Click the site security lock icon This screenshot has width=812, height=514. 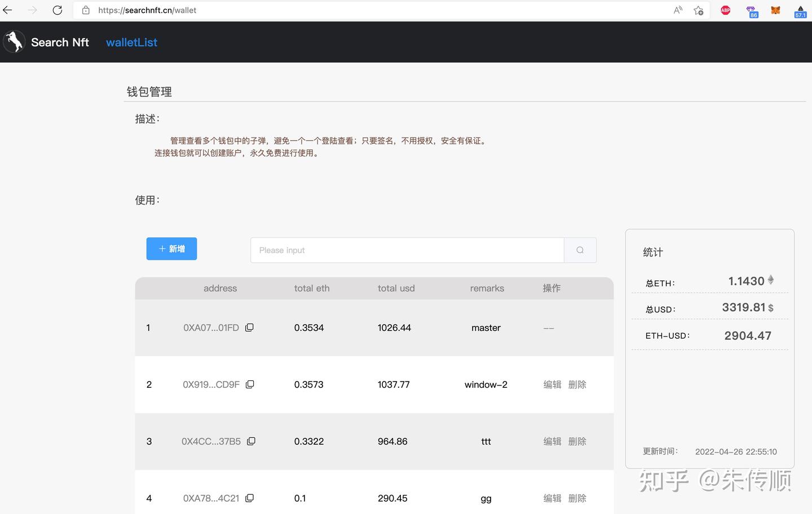click(85, 10)
